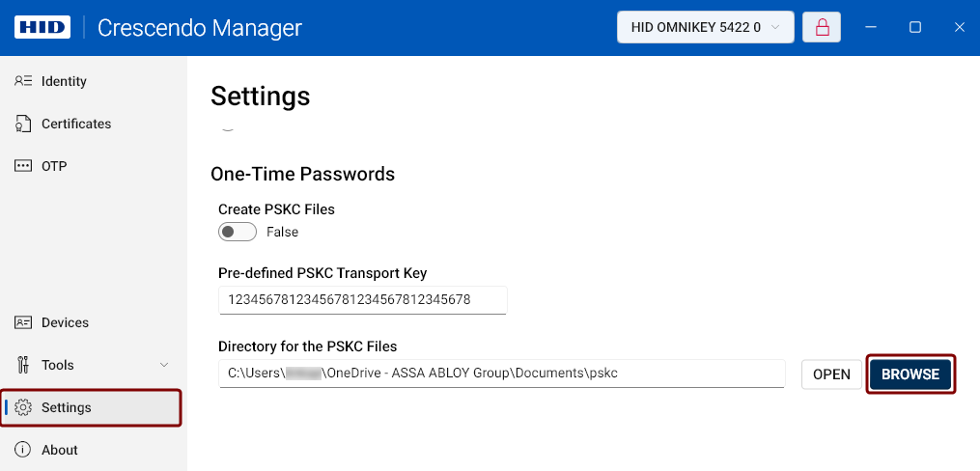Switch to the OTP section

click(54, 166)
